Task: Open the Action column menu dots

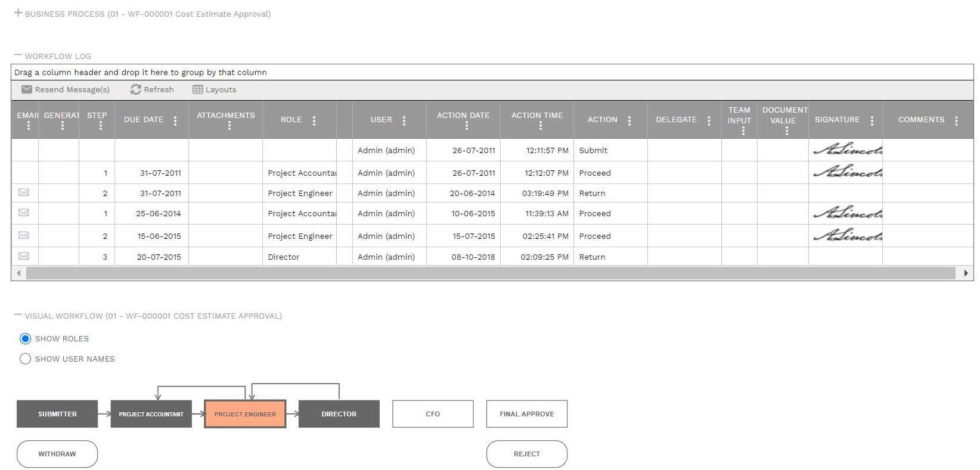Action: click(629, 120)
